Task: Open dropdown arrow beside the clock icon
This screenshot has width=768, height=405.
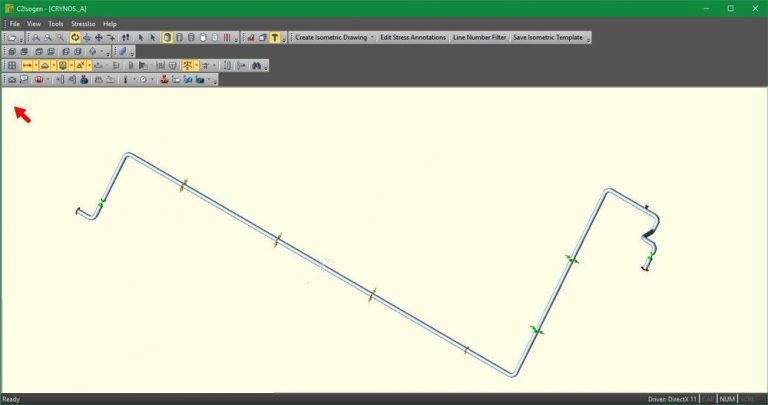Action: coord(153,79)
